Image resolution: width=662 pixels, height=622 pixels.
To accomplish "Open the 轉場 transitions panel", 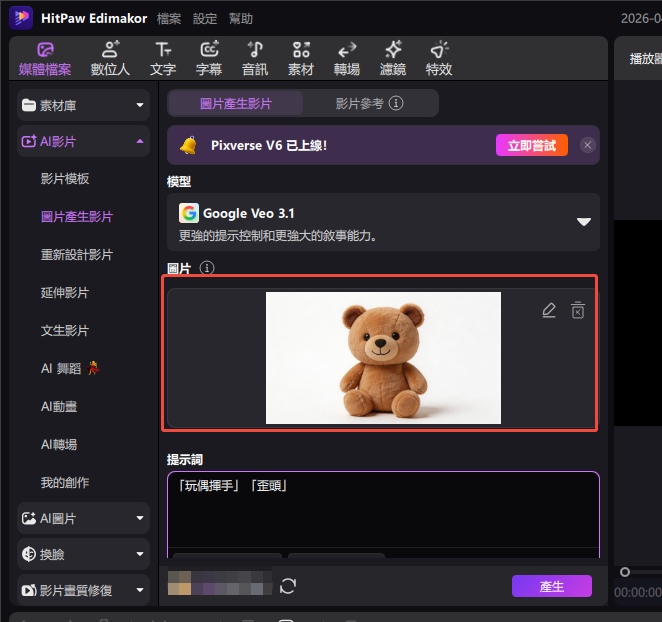I will pyautogui.click(x=347, y=59).
